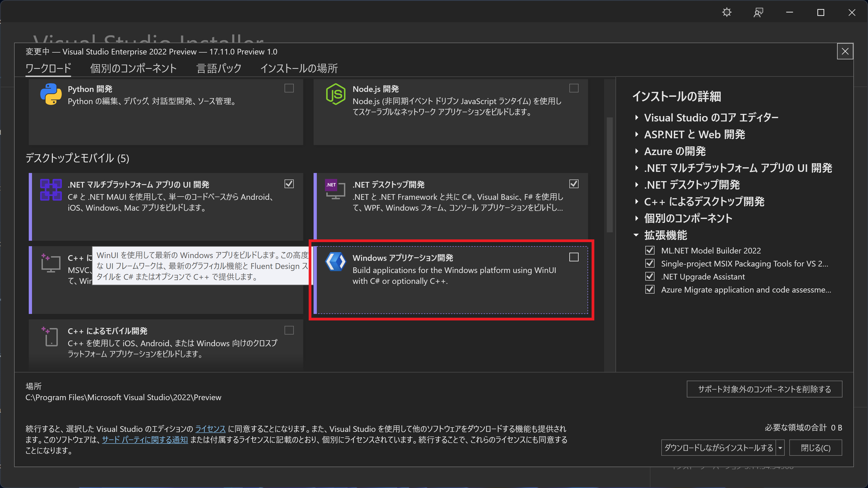Expand ASP.NET と Web 開発 details

pos(637,134)
